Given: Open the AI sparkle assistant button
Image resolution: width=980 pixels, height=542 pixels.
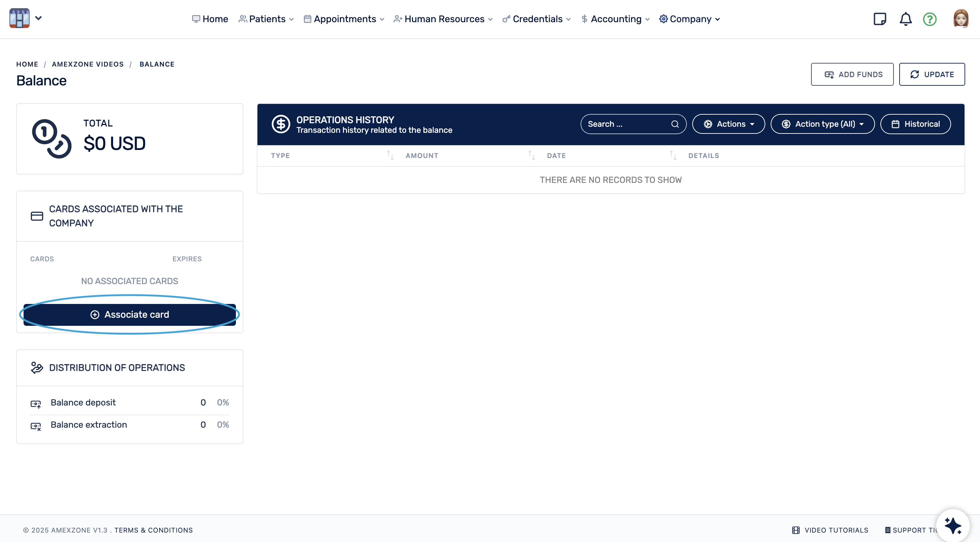Looking at the screenshot, I should 953,526.
